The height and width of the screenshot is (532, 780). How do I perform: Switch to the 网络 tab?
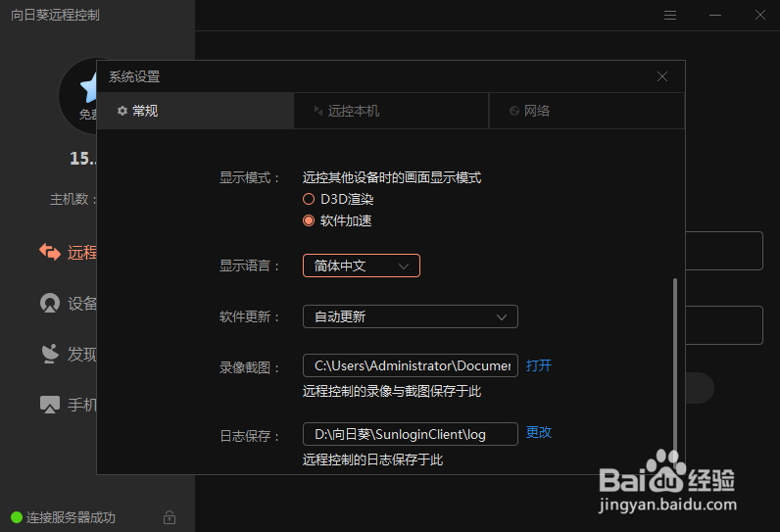[x=587, y=111]
